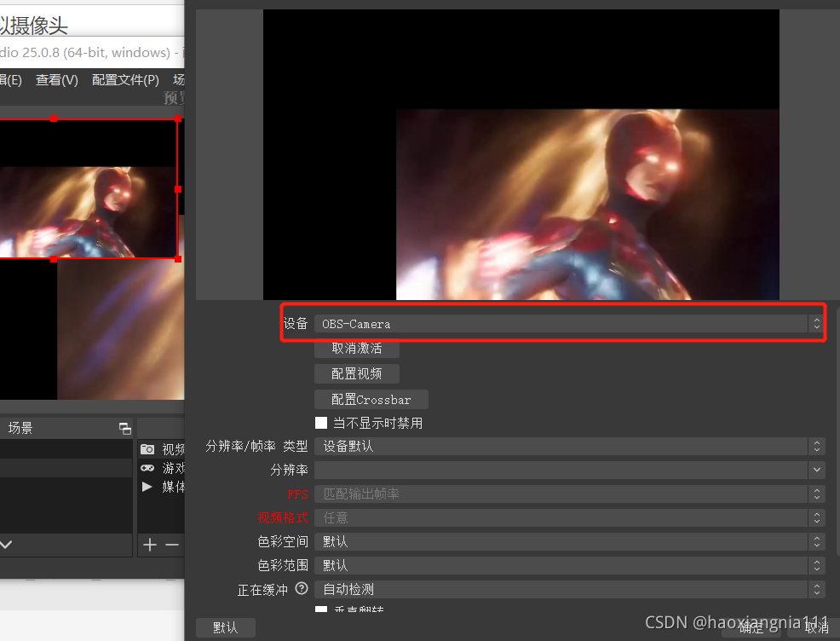Image resolution: width=840 pixels, height=641 pixels.
Task: Open the 配置文件(P) menu in OBS window
Action: click(125, 80)
